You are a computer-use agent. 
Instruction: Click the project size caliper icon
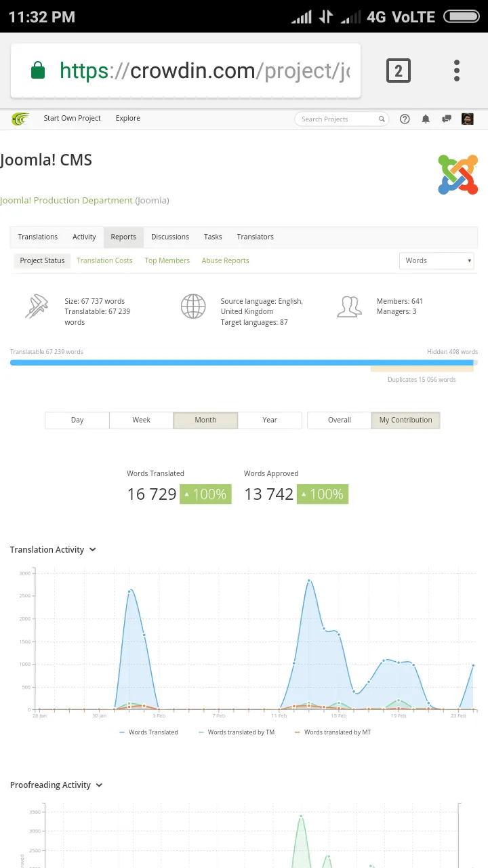click(37, 307)
